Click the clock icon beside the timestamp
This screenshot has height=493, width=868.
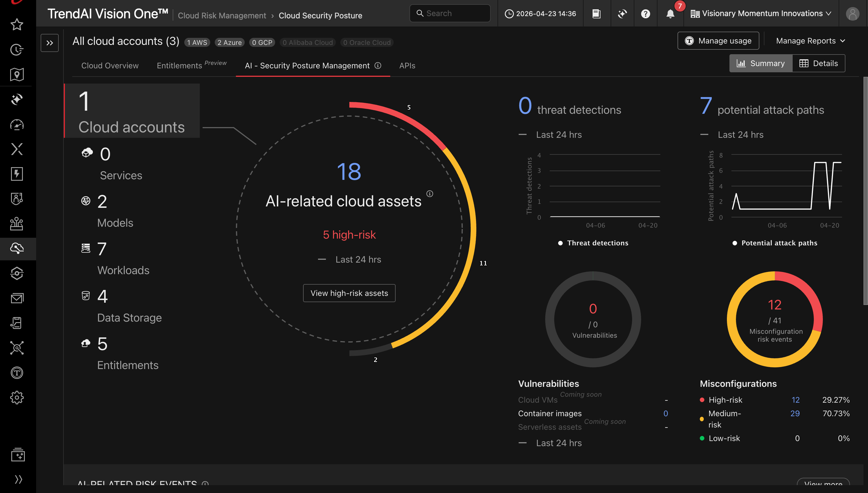(x=509, y=14)
